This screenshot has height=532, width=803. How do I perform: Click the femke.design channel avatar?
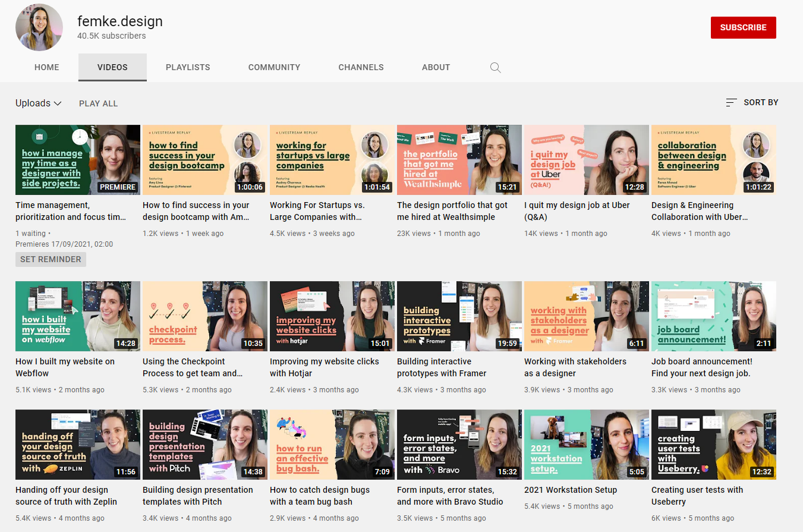click(39, 27)
